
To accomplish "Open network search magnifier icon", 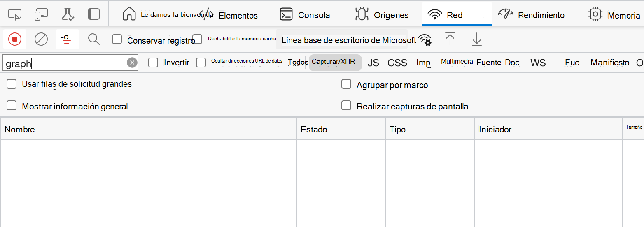I will 94,39.
